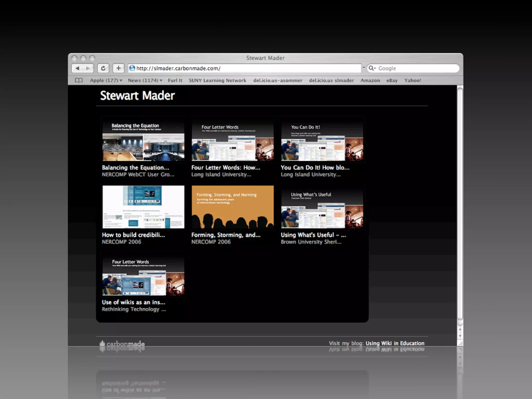Click the URL address field
The width and height of the screenshot is (532, 399).
[244, 68]
